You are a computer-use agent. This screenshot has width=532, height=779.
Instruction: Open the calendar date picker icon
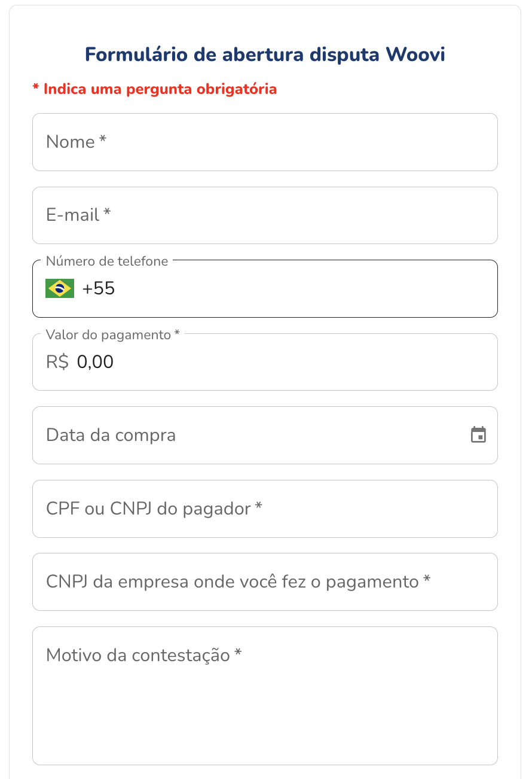(x=478, y=435)
